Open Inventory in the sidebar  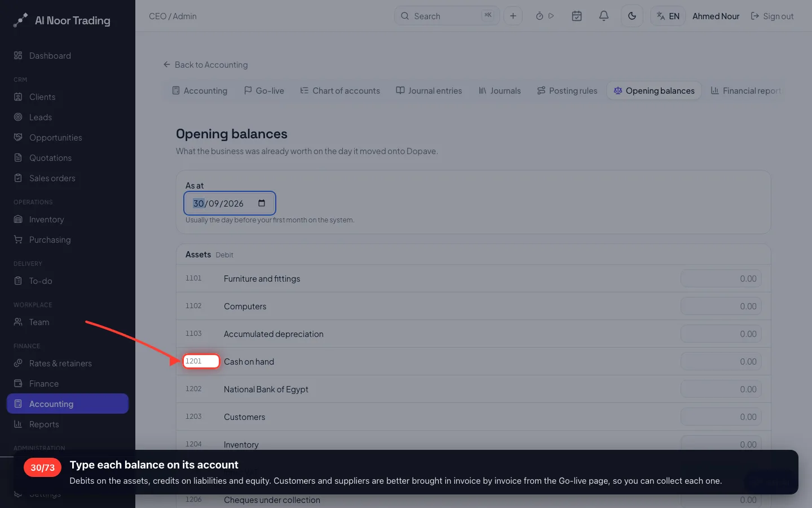click(68, 219)
